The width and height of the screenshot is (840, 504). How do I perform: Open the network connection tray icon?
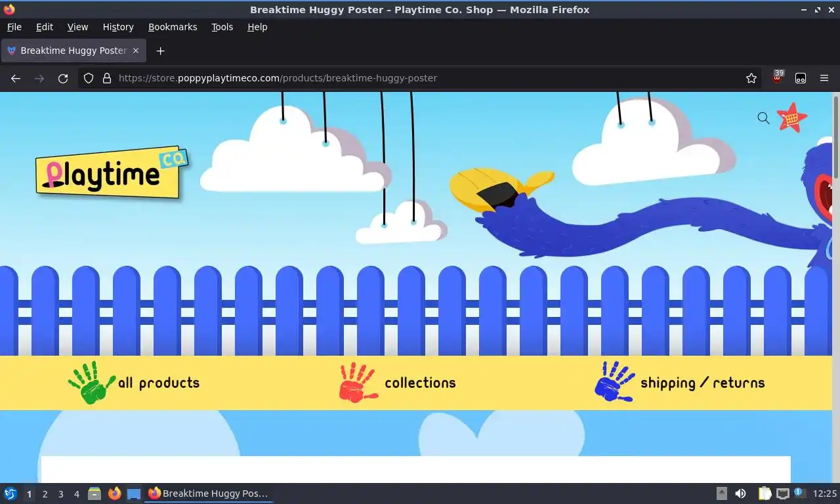tap(782, 493)
